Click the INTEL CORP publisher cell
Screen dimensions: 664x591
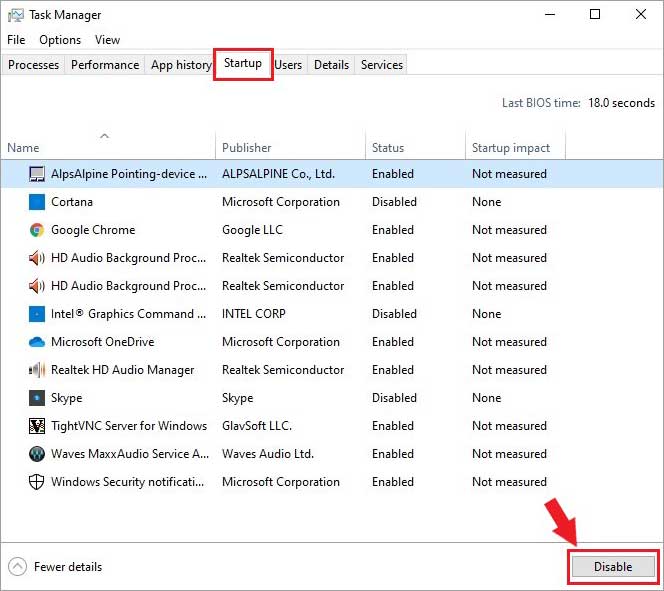pos(253,314)
